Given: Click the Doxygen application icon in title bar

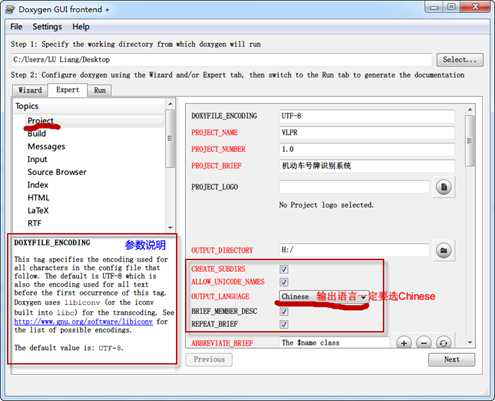Looking at the screenshot, I should (x=10, y=9).
